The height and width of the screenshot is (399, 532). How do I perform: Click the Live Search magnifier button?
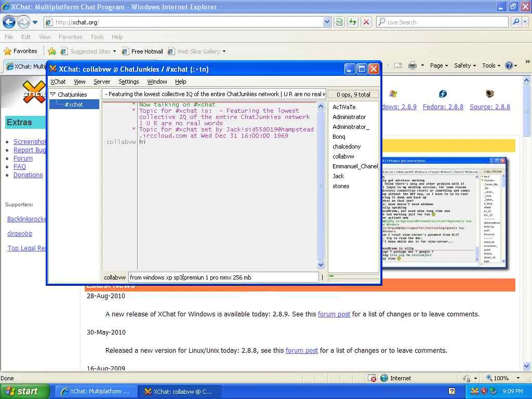pos(516,22)
